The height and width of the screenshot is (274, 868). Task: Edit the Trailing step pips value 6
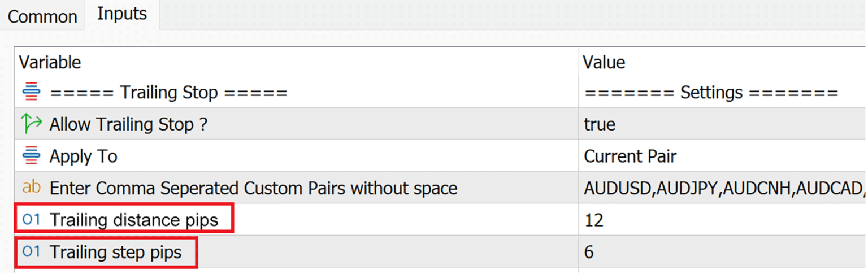pyautogui.click(x=589, y=251)
